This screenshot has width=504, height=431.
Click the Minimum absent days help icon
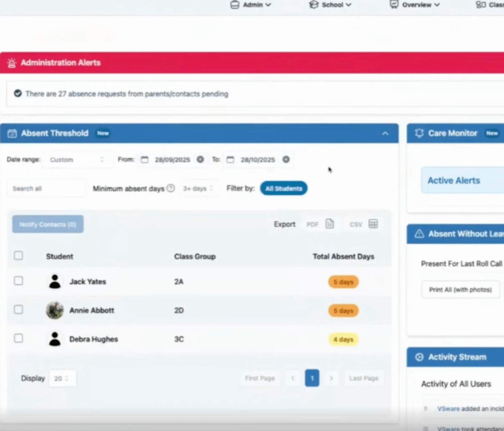click(171, 188)
